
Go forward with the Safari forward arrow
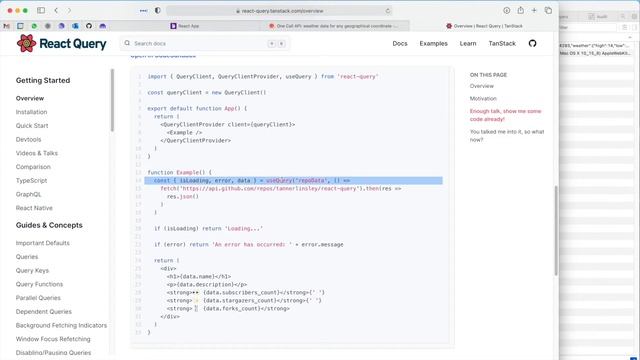pyautogui.click(x=69, y=10)
